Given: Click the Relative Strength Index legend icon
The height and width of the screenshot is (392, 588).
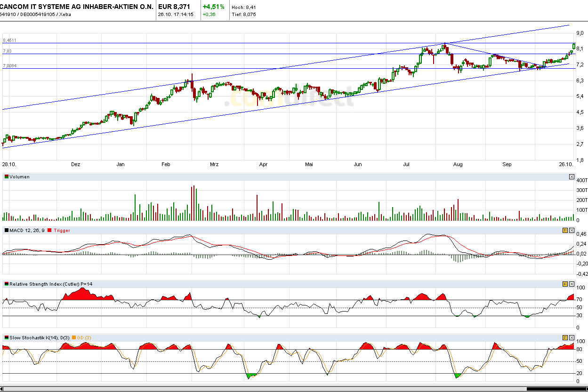Looking at the screenshot, I should click(x=7, y=284).
